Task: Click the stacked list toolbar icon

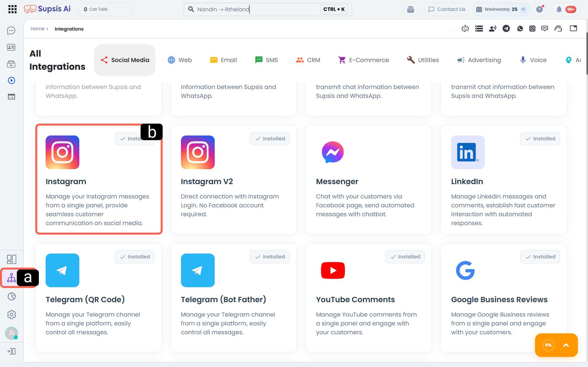Action: coord(479,29)
